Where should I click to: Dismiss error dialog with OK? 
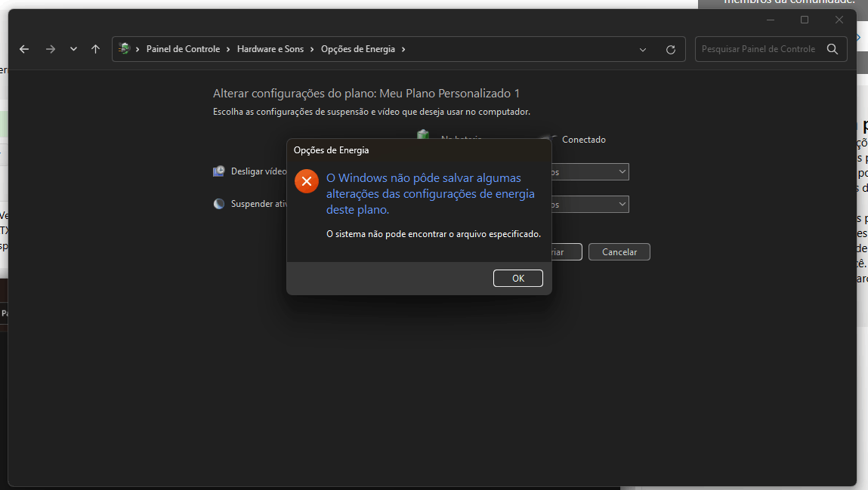pyautogui.click(x=518, y=278)
